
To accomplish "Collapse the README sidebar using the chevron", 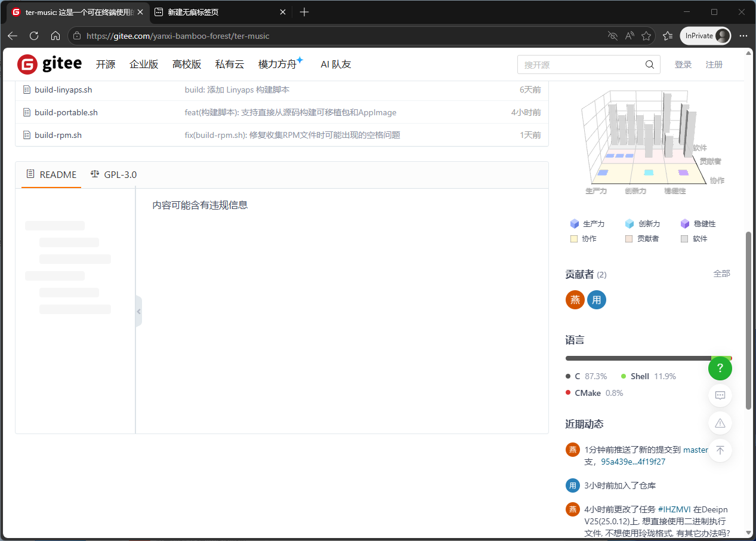I will click(x=138, y=311).
